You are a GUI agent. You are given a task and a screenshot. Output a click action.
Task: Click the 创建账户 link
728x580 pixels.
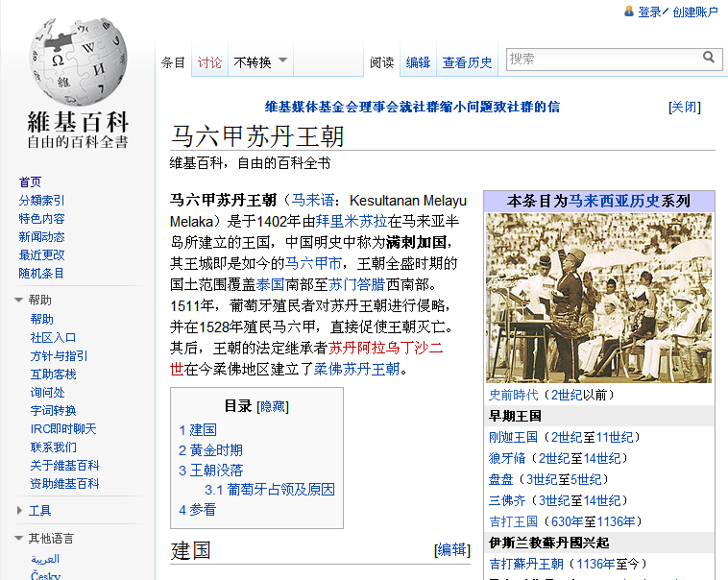(x=695, y=12)
